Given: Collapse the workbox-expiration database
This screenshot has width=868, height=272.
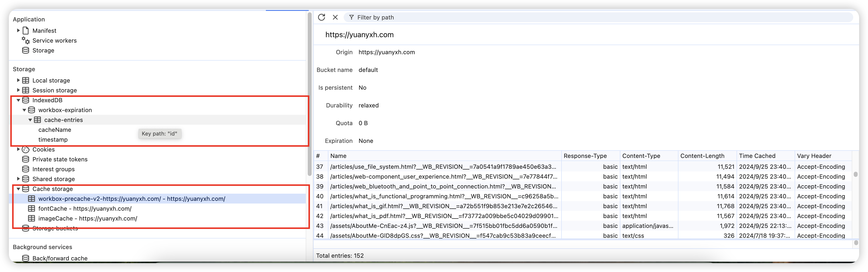Looking at the screenshot, I should (x=24, y=110).
